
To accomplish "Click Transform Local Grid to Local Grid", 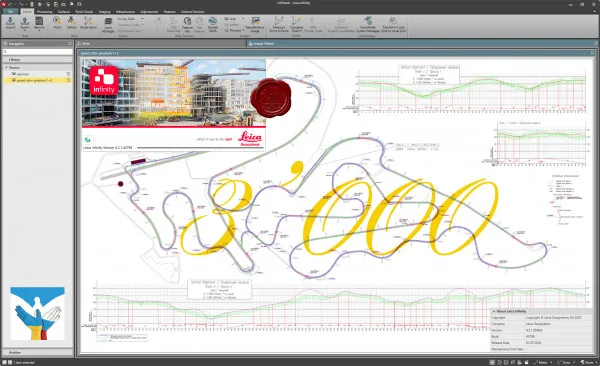I will point(394,24).
